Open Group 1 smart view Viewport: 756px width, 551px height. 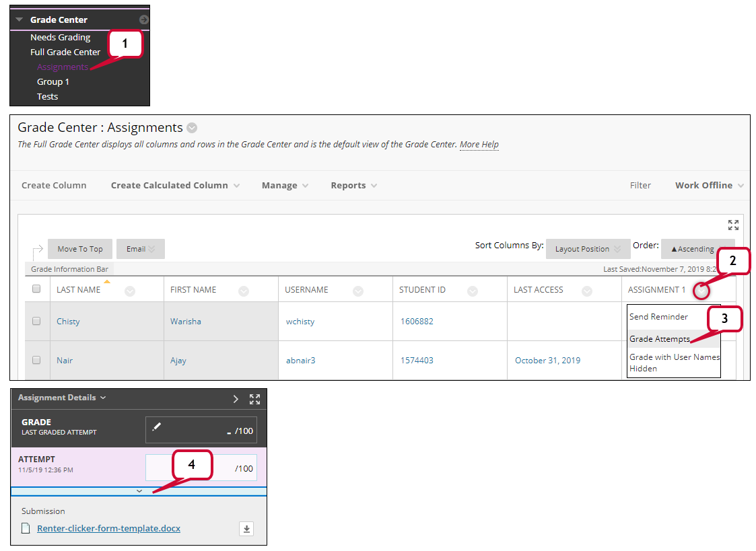coord(53,82)
